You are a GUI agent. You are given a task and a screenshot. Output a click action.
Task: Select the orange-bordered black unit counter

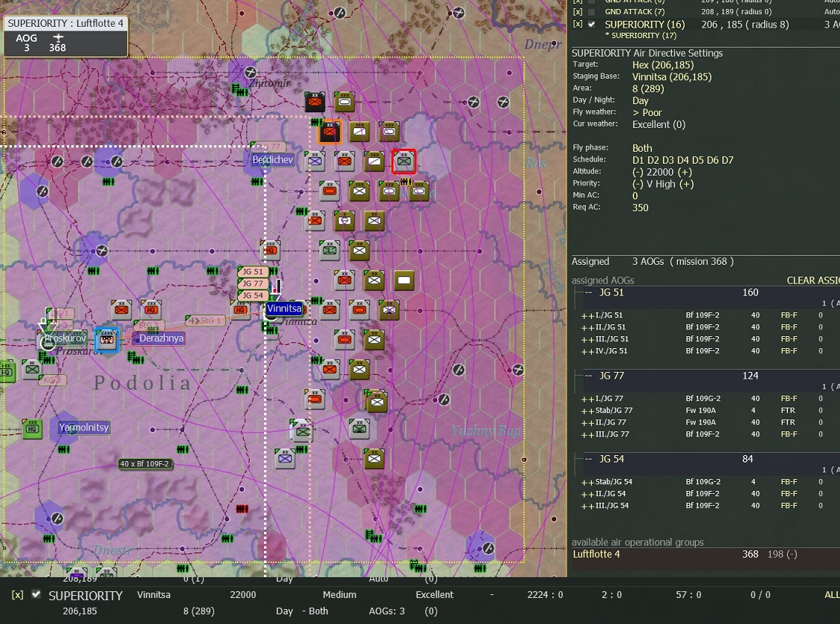[329, 132]
